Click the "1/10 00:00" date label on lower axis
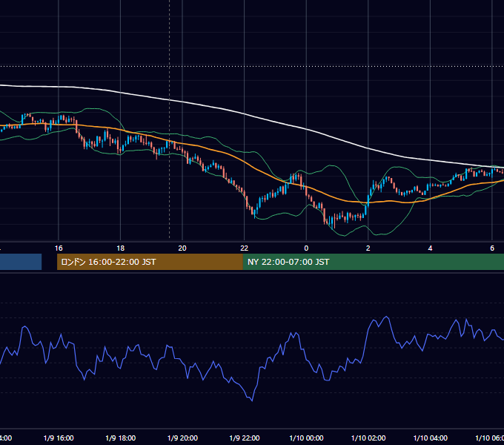 tap(306, 438)
